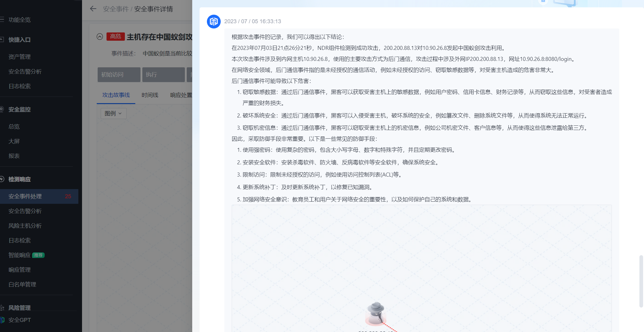This screenshot has width=644, height=332.
Task: Switch to the 响应处置 tab
Action: pyautogui.click(x=182, y=95)
